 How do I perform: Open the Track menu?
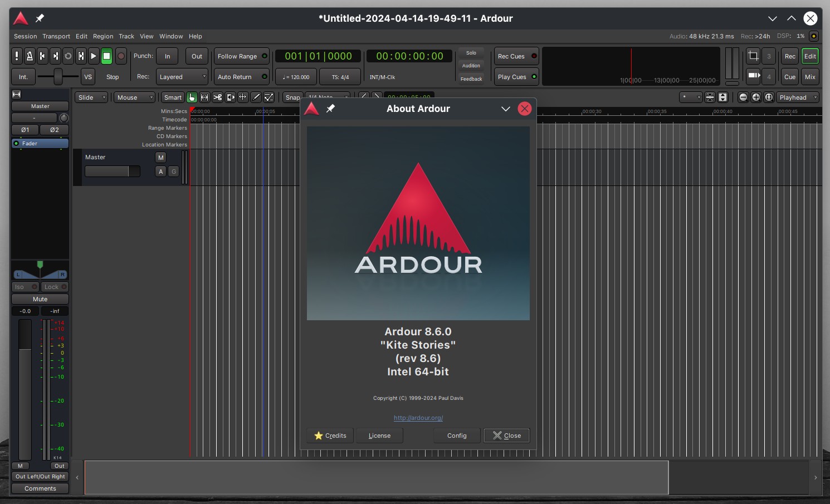[126, 36]
